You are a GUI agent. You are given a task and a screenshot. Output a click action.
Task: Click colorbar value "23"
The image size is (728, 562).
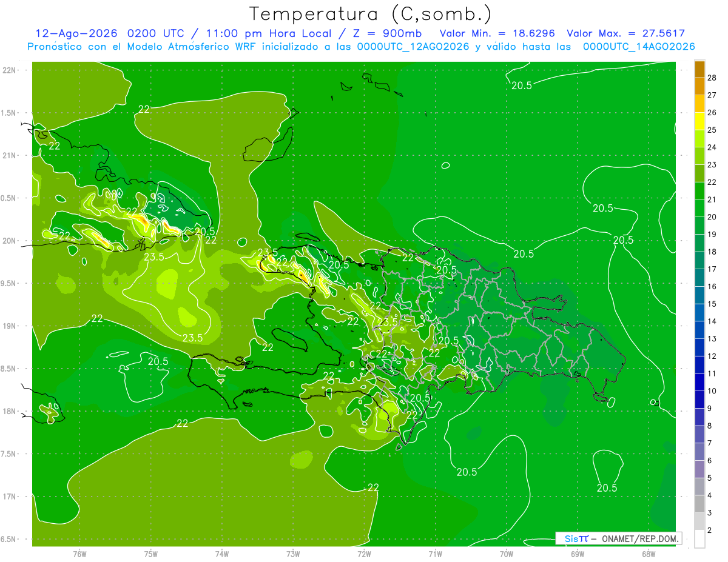(712, 164)
